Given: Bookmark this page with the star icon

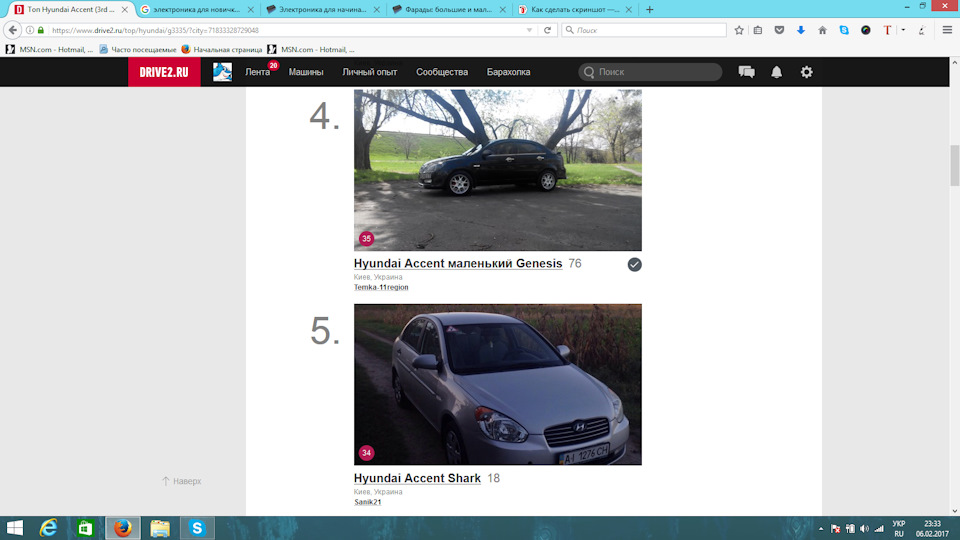Looking at the screenshot, I should pyautogui.click(x=739, y=30).
